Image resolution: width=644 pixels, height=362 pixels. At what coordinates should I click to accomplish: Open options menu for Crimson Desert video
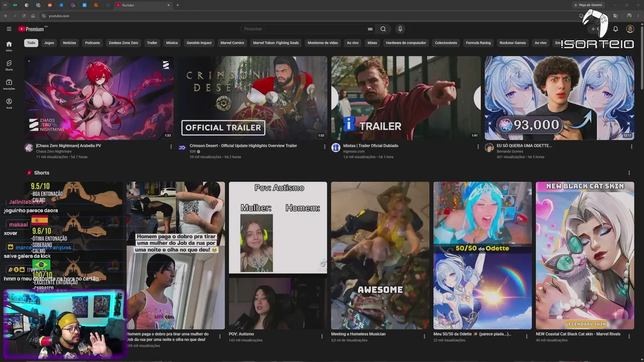(325, 147)
